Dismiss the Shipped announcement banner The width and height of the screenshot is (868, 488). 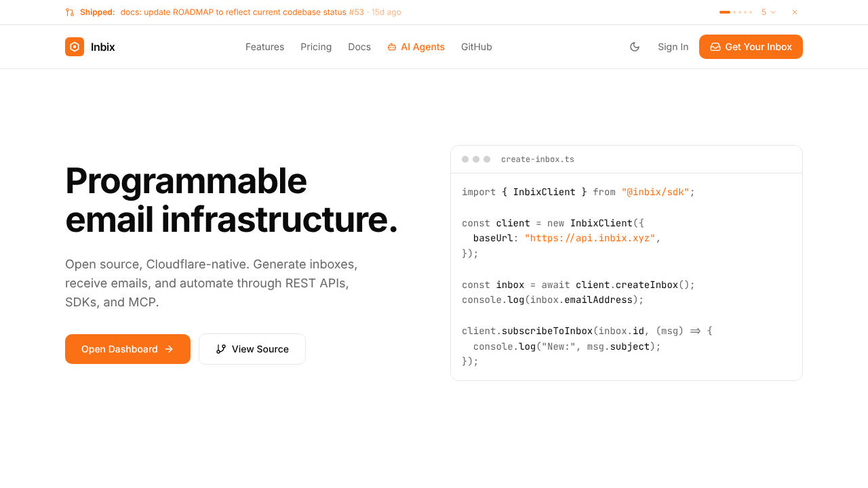[x=795, y=12]
